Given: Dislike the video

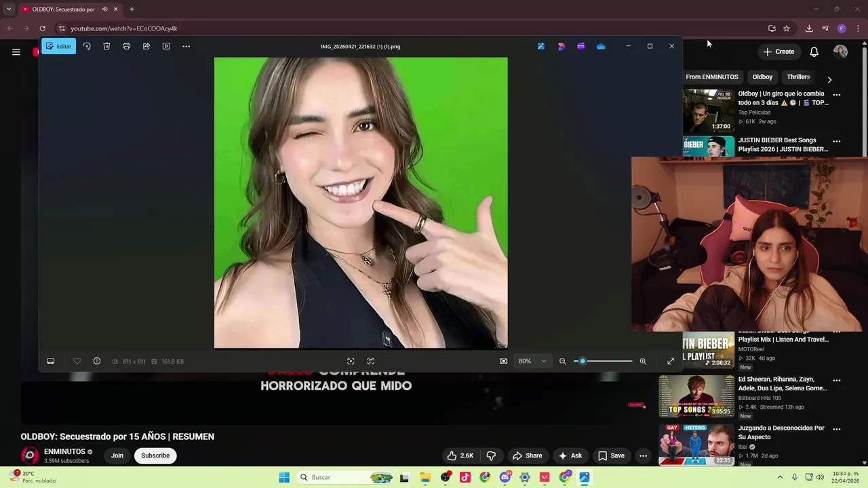Looking at the screenshot, I should [492, 455].
